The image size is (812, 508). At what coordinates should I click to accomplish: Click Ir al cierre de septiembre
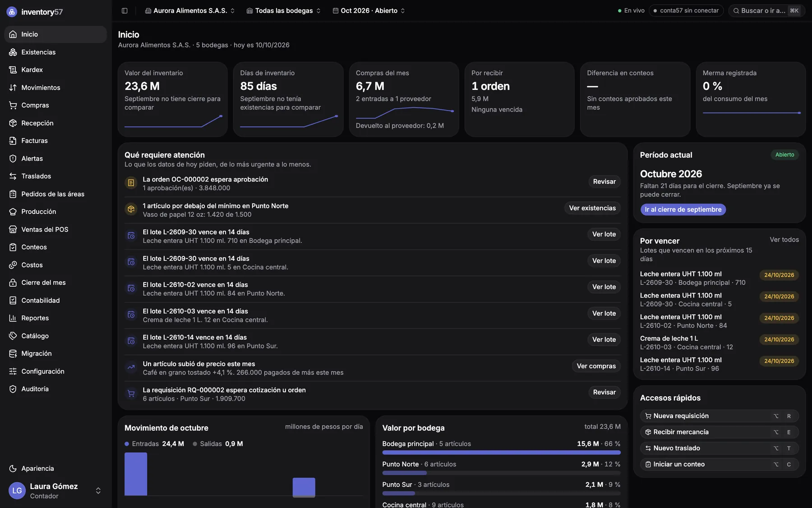(683, 210)
